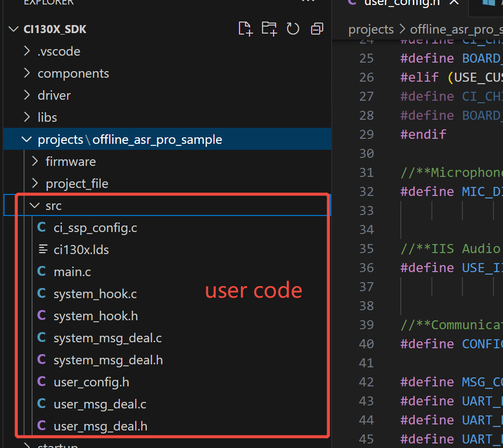
Task: Click the projects breadcrumb segment
Action: [x=371, y=30]
